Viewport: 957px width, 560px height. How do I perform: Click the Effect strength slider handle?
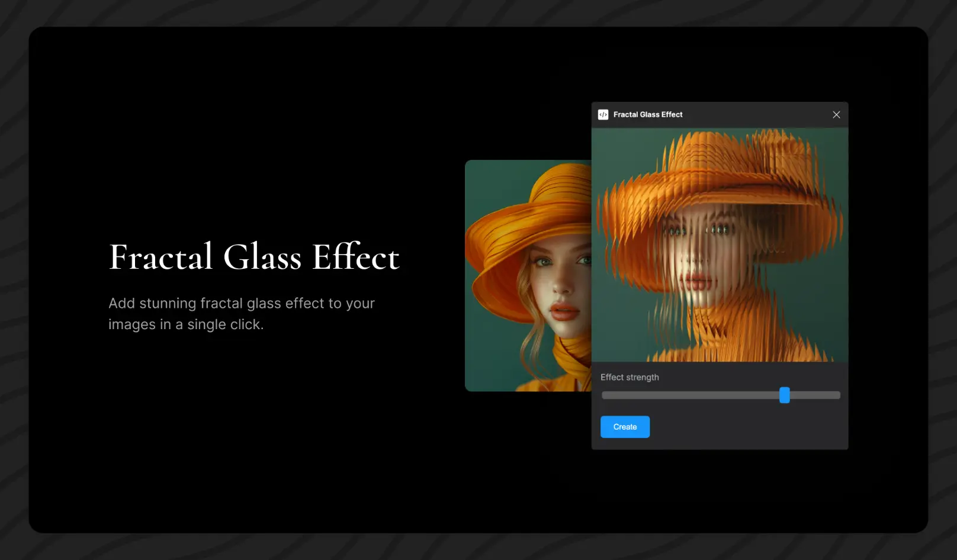click(x=785, y=395)
